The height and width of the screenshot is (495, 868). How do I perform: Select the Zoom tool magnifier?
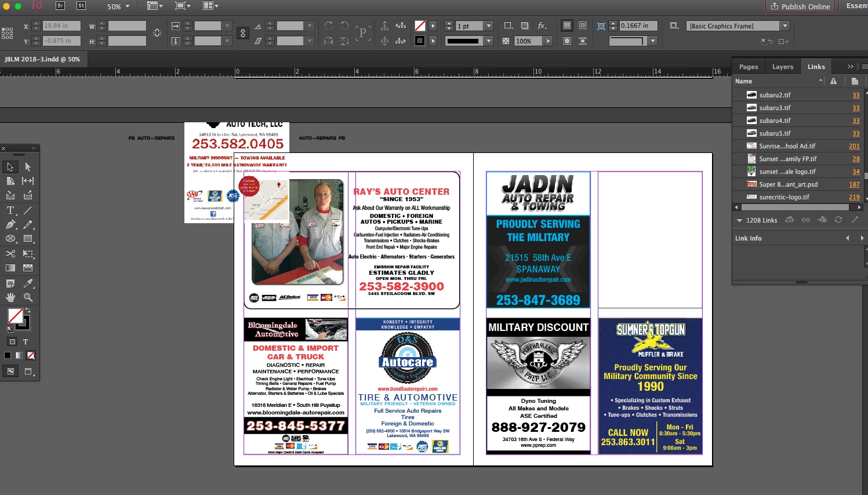pos(28,297)
